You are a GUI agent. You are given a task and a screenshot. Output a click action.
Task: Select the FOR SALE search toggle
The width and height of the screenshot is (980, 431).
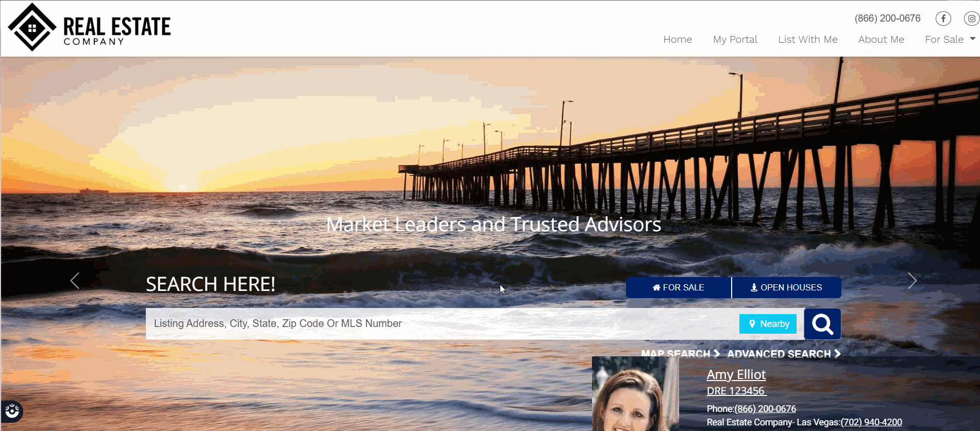pos(679,287)
